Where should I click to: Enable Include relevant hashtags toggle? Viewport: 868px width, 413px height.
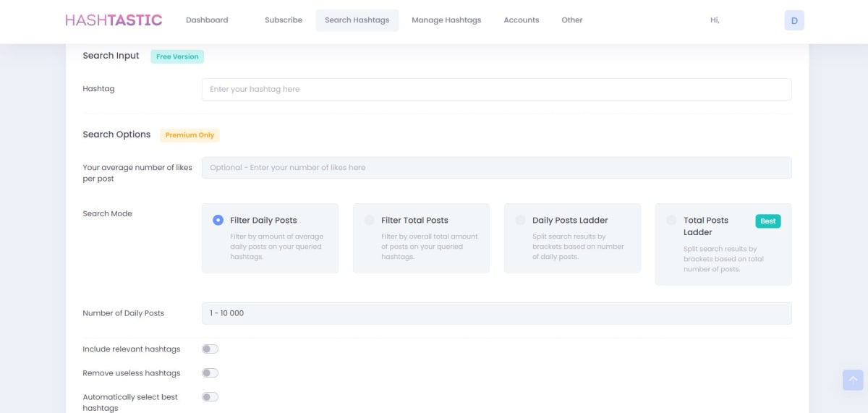tap(210, 349)
